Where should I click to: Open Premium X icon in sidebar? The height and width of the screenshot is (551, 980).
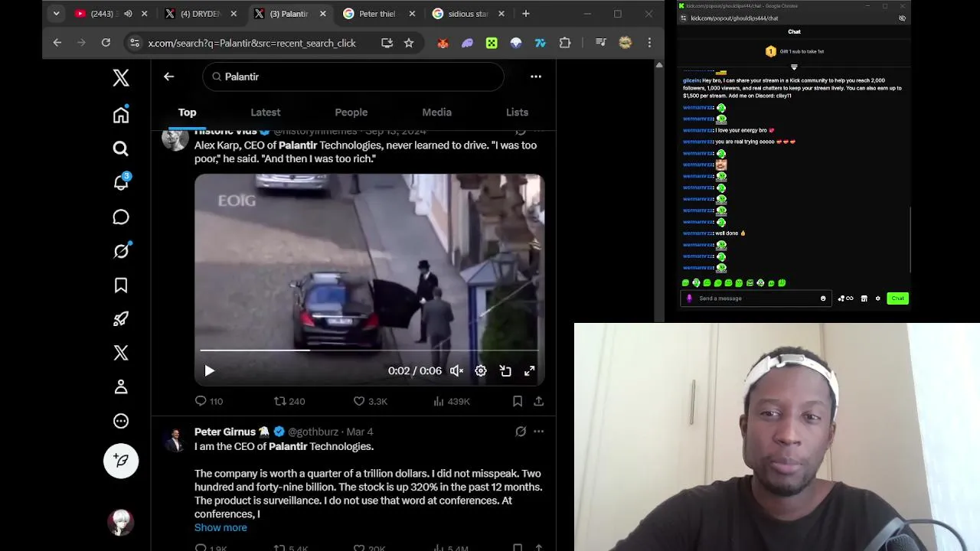[x=121, y=353]
